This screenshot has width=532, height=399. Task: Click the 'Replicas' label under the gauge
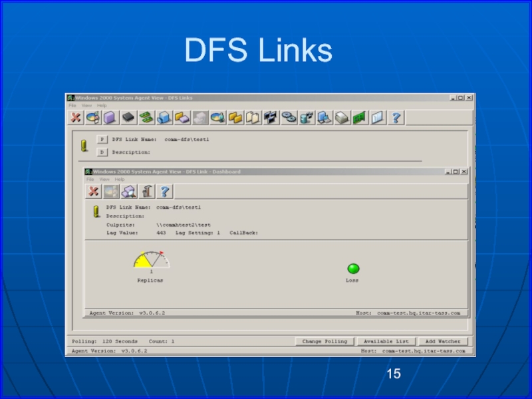coord(150,280)
